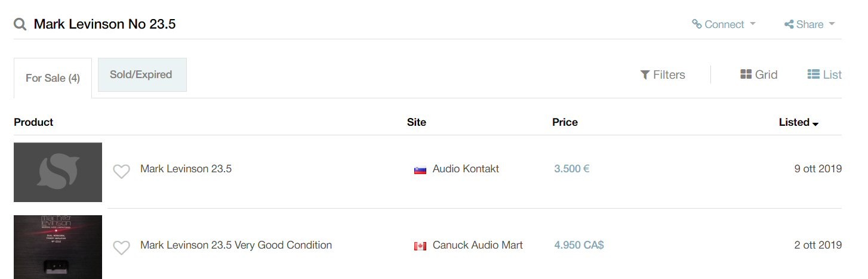The image size is (868, 279).
Task: Open the Connect dropdown
Action: 724,24
